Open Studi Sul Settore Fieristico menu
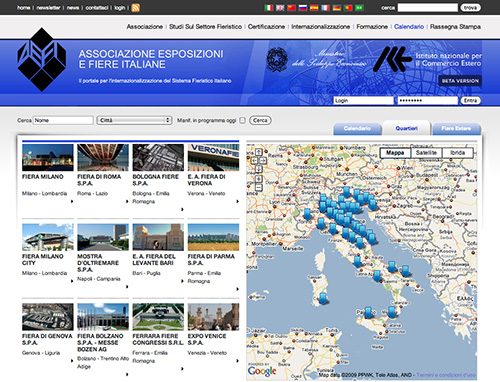 point(205,27)
